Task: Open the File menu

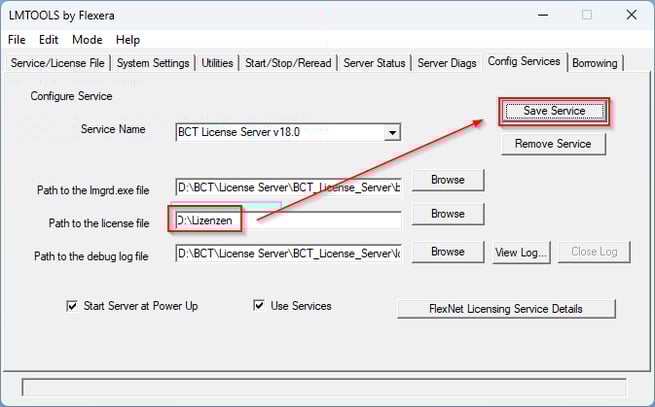Action: click(x=17, y=40)
